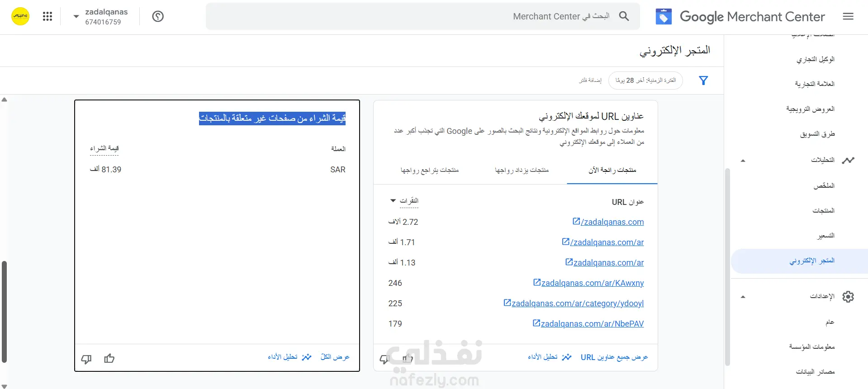868x389 pixels.
Task: Click the آخر 28 يومًا time period chip
Action: 645,81
